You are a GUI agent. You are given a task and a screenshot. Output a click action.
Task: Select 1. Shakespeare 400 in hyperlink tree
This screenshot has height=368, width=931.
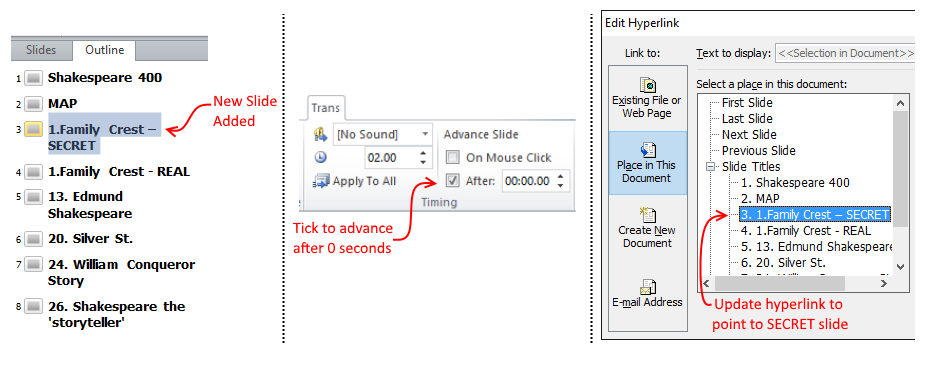pyautogui.click(x=795, y=183)
